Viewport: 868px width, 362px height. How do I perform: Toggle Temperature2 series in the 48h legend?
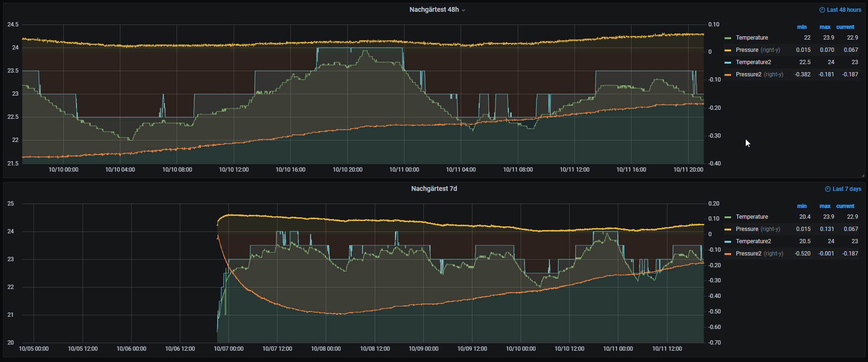point(753,62)
